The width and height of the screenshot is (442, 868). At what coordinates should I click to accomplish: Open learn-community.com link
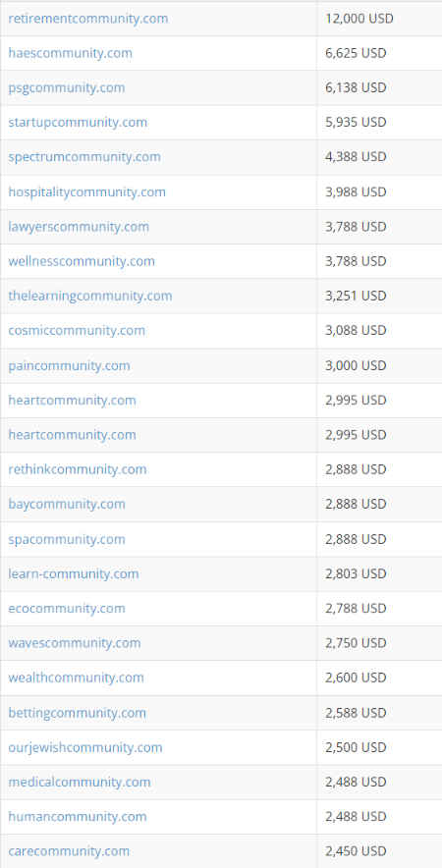(x=74, y=574)
